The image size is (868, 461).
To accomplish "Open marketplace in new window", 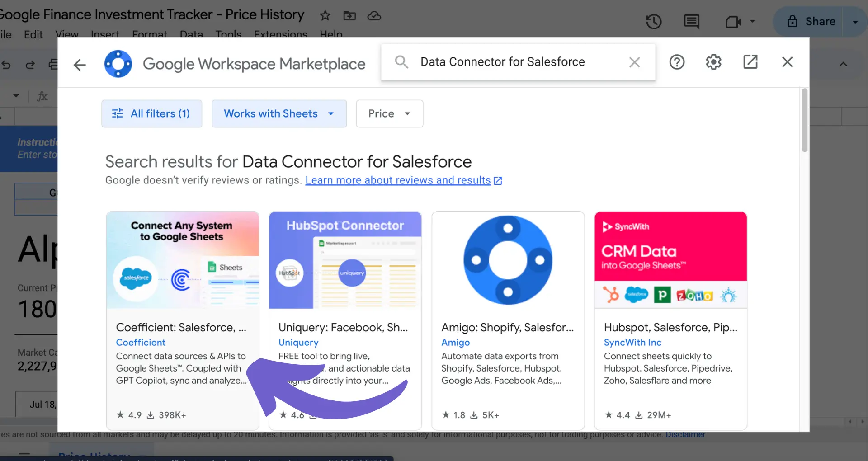I will (x=750, y=62).
